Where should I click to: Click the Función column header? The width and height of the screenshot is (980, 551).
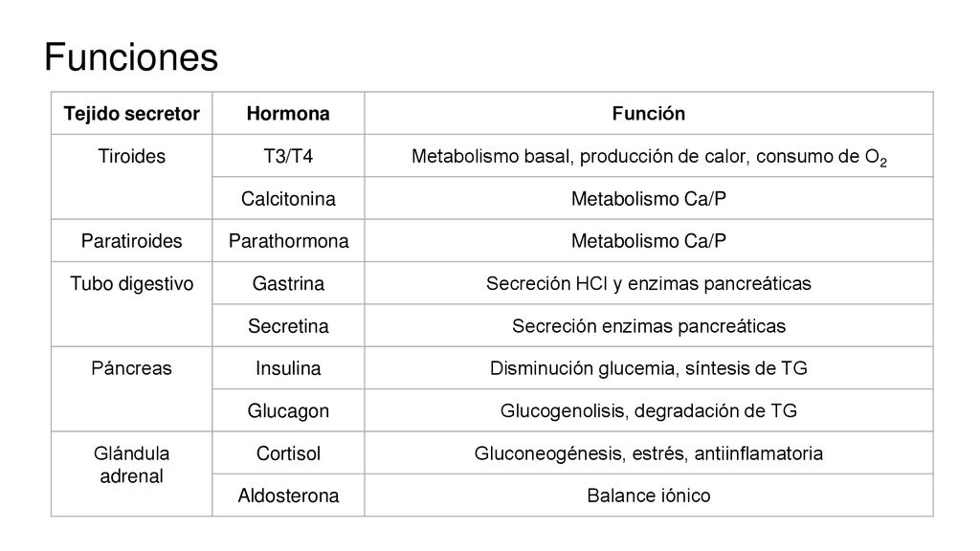click(x=649, y=113)
